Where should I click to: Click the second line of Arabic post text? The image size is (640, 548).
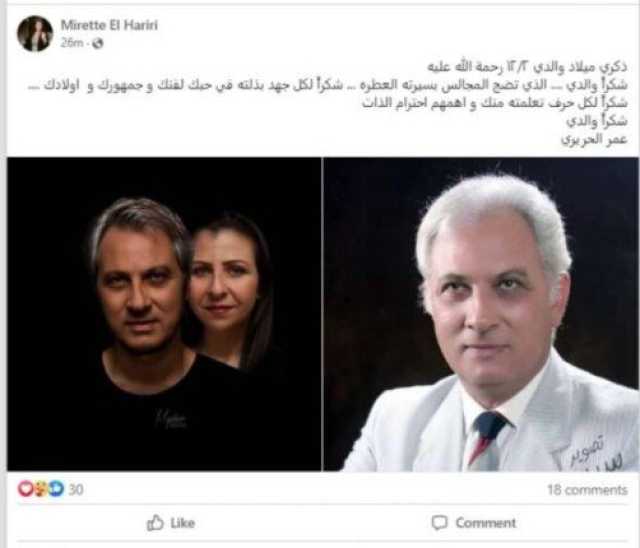(x=328, y=85)
